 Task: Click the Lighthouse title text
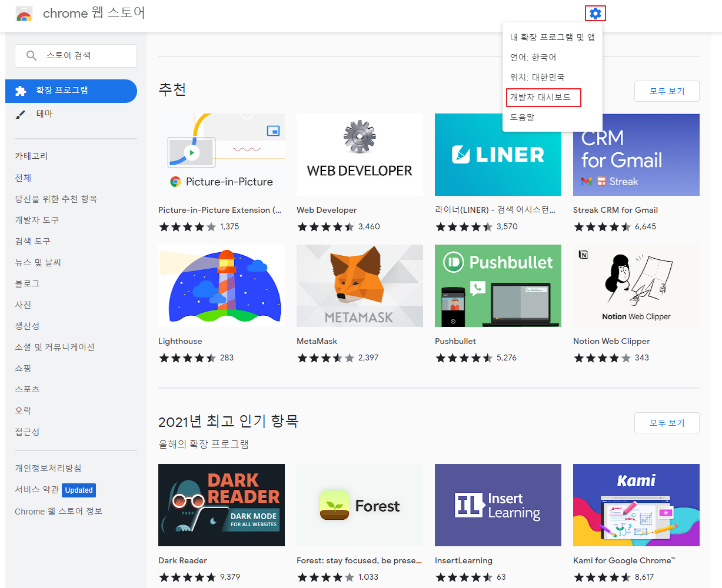click(180, 341)
